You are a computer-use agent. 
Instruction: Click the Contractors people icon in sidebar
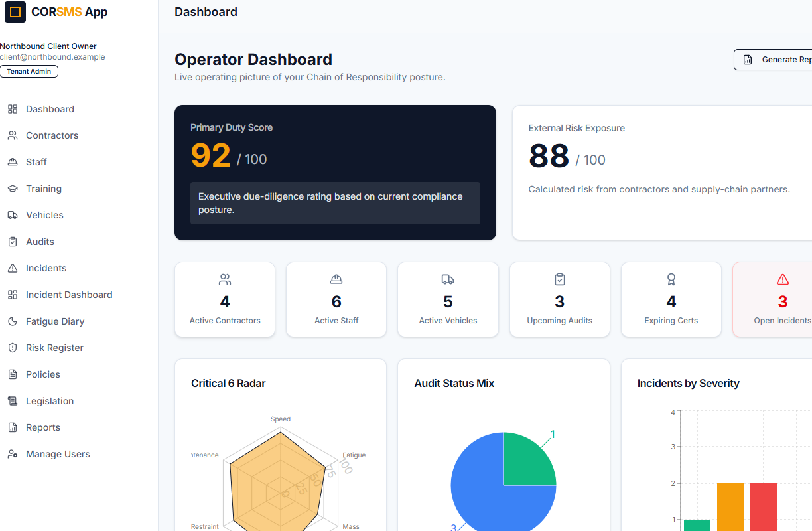coord(13,135)
